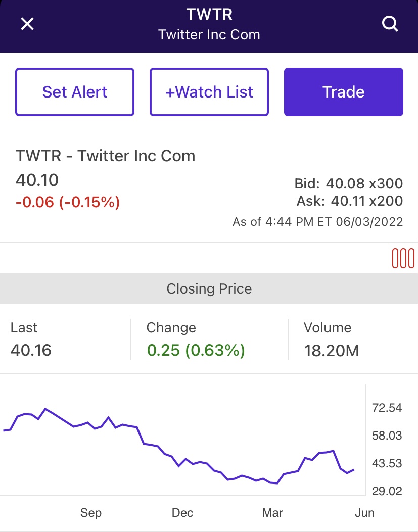Image resolution: width=418 pixels, height=532 pixels.
Task: Add TWTR to the Watch List
Action: 209,92
